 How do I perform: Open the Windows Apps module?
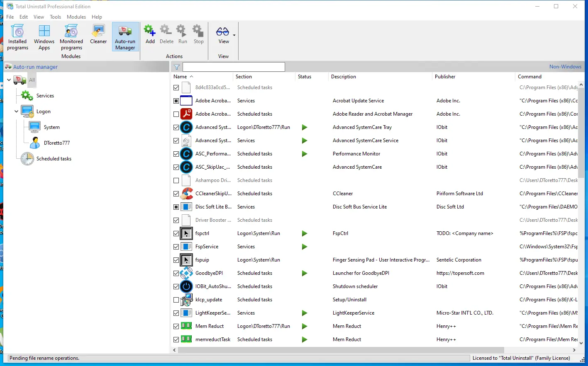[x=44, y=37]
